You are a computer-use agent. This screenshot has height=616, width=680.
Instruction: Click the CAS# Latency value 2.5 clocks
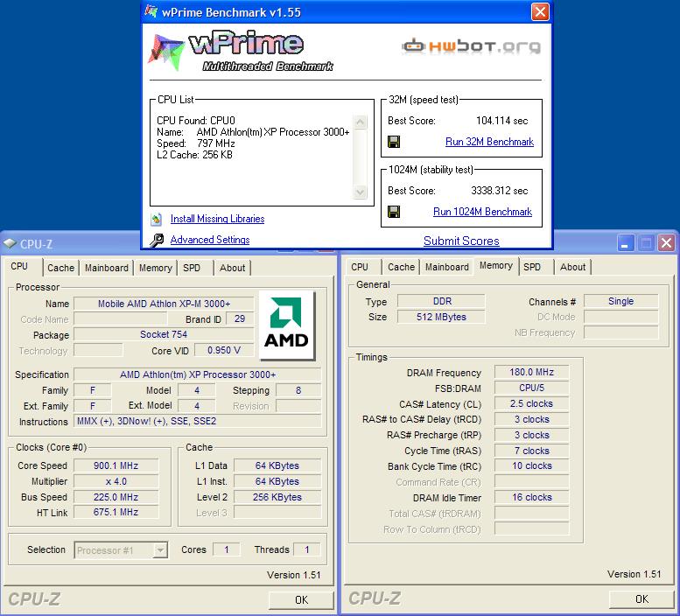point(532,403)
